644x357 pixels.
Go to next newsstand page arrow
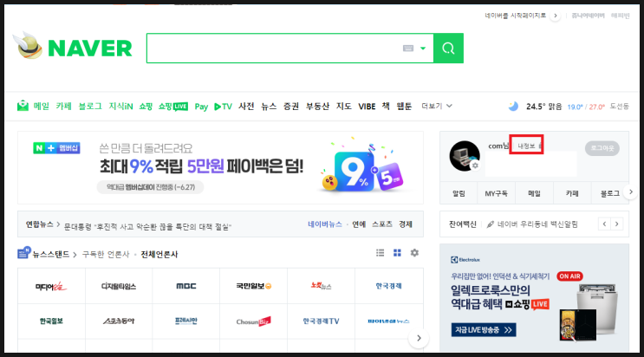[x=419, y=338]
